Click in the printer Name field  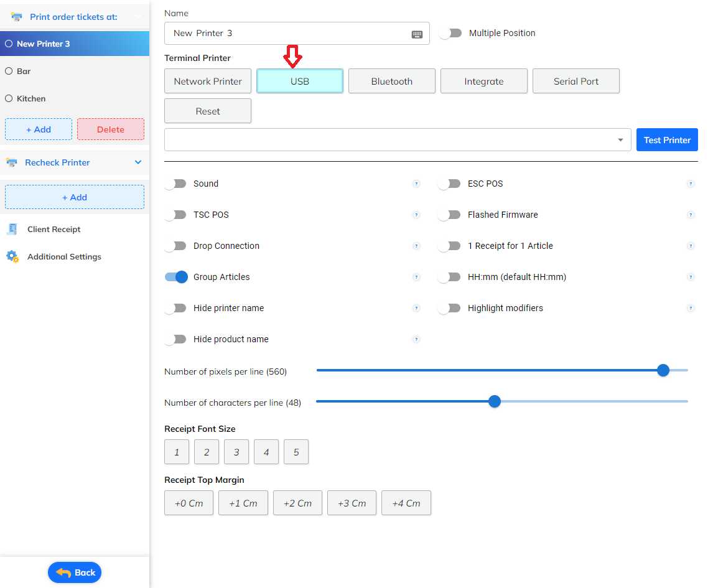click(x=297, y=33)
